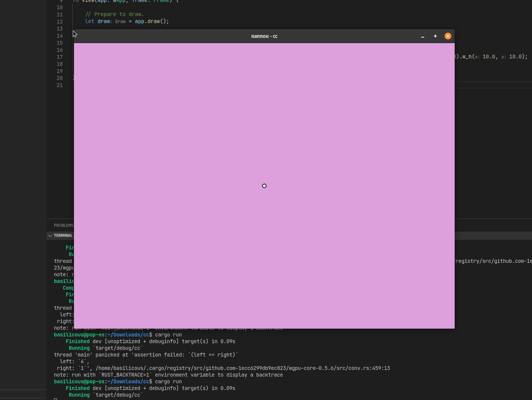Viewport: 532px width, 400px height.
Task: Click the '// Prepare to draw.' comment
Action: (x=115, y=14)
